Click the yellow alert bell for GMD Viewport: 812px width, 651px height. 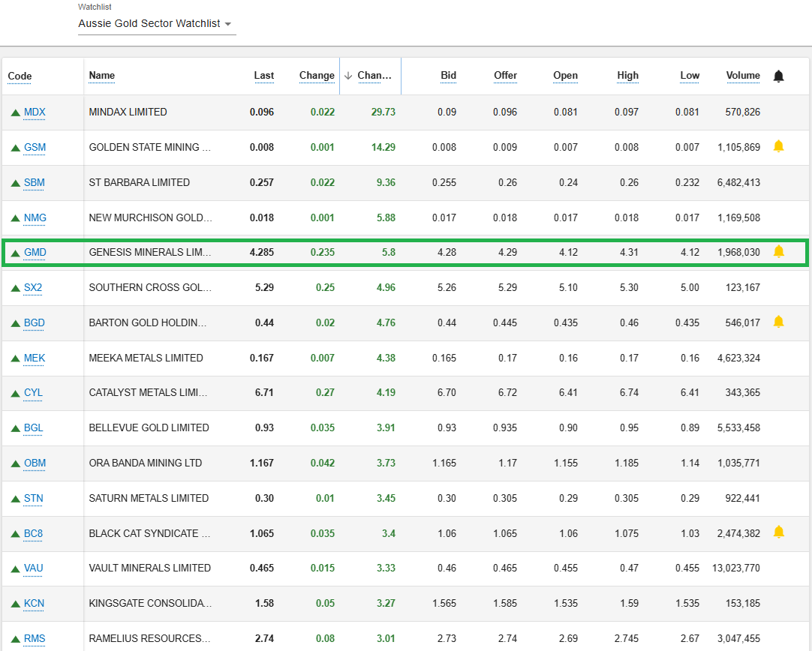pyautogui.click(x=778, y=251)
